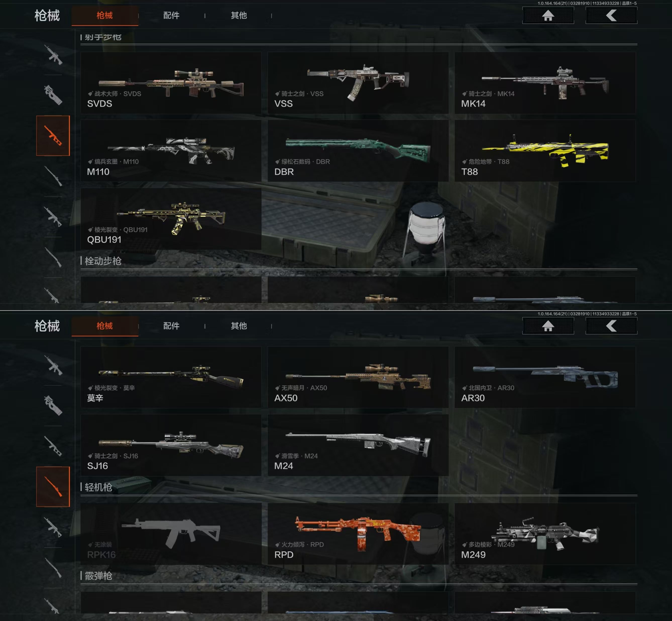Select the 莫辛 rifle card

pos(171,377)
